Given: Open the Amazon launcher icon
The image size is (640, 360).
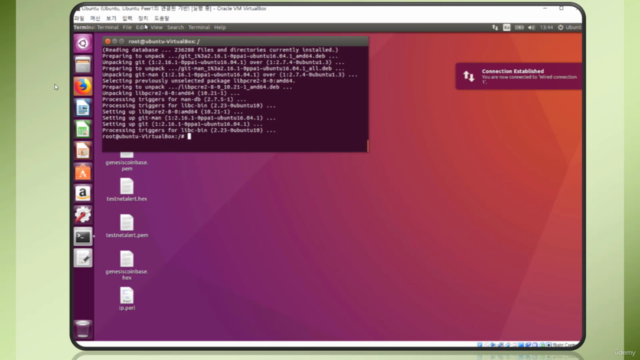Looking at the screenshot, I should 83,193.
